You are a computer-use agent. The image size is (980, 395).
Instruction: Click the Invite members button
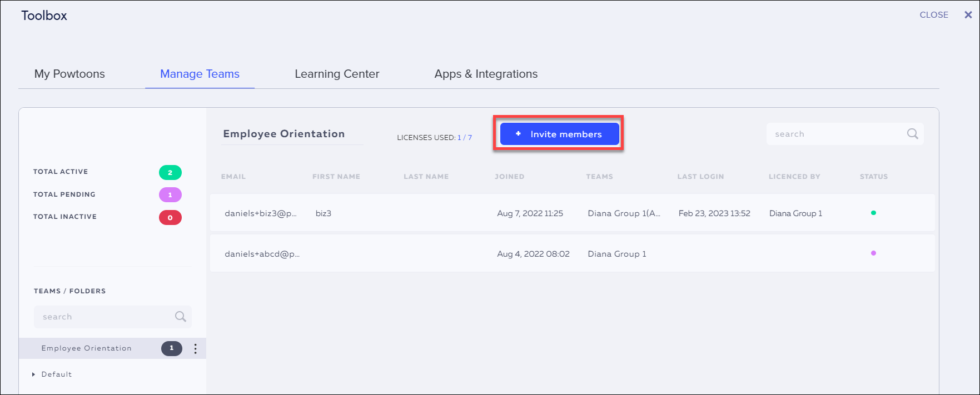(x=559, y=134)
